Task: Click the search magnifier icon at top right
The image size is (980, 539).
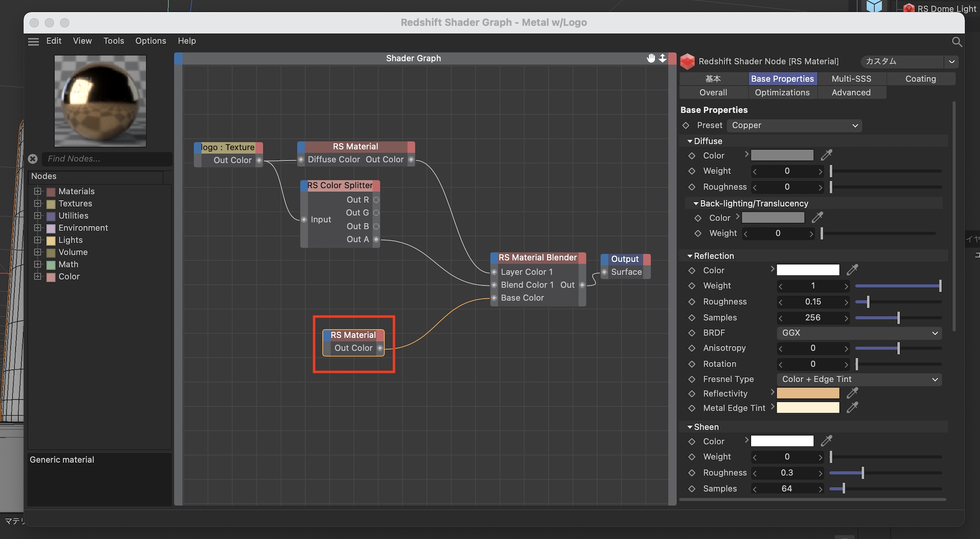Action: point(956,42)
